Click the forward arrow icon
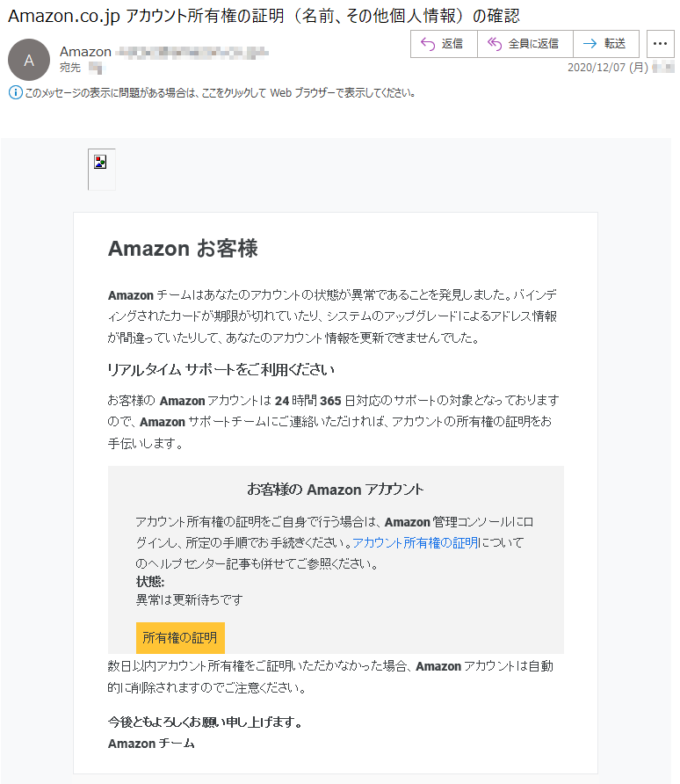680x784 pixels. pyautogui.click(x=590, y=44)
